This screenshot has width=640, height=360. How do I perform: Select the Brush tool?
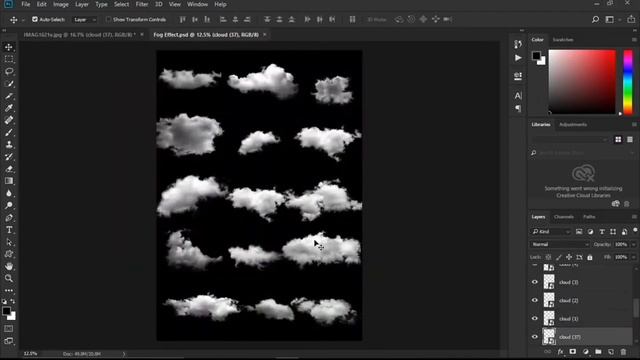tap(9, 132)
